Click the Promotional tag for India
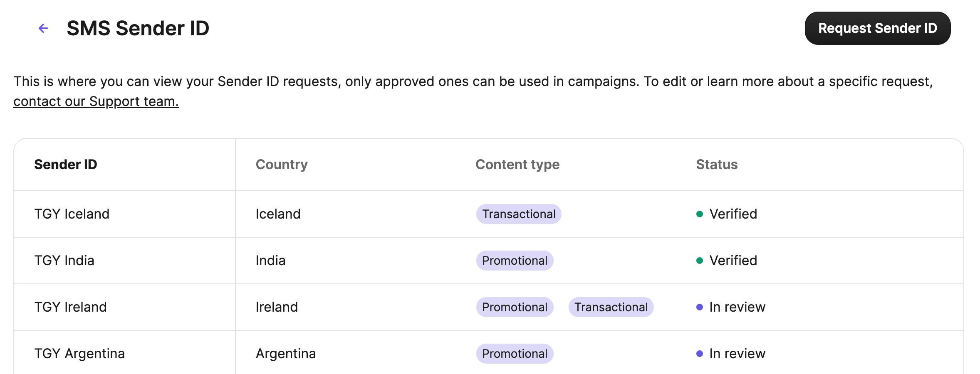This screenshot has width=980, height=374. pyautogui.click(x=515, y=261)
